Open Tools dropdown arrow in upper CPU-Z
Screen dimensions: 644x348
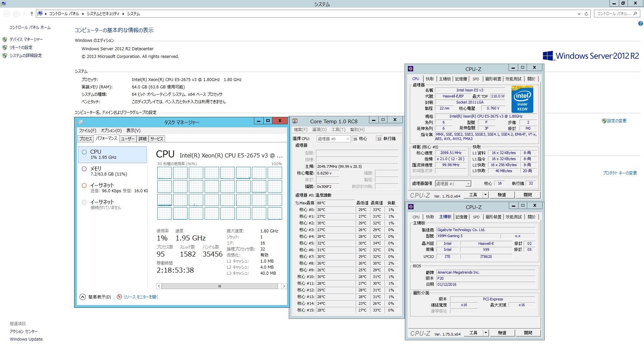pos(485,195)
